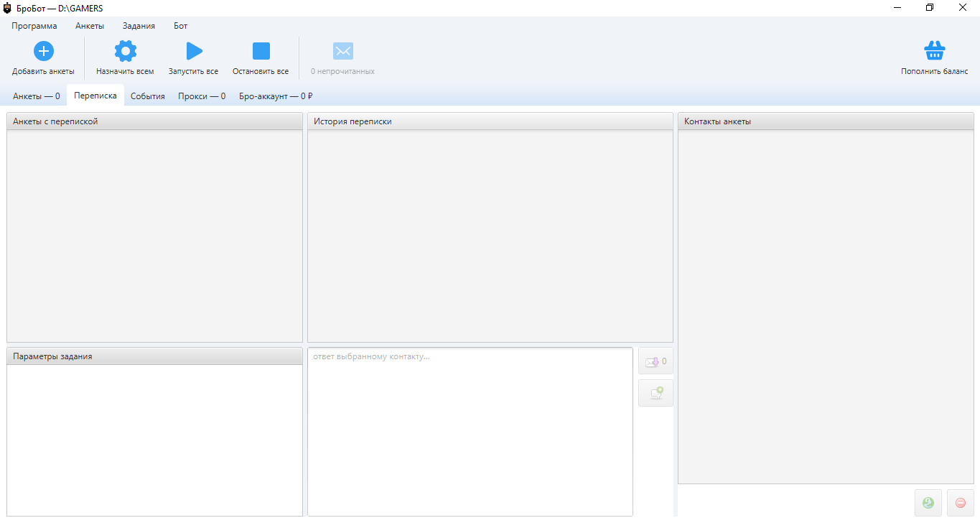980x523 pixels.
Task: Open the Программа menu
Action: coord(34,26)
